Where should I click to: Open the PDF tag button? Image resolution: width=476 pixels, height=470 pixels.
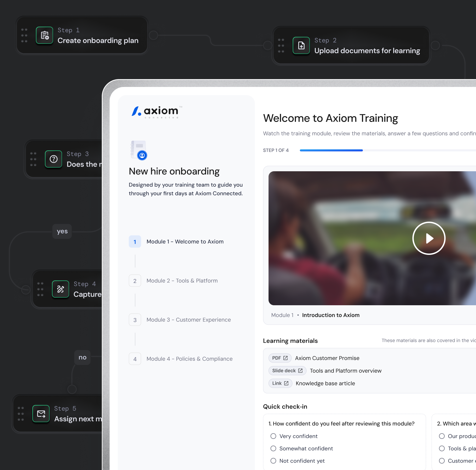point(280,358)
